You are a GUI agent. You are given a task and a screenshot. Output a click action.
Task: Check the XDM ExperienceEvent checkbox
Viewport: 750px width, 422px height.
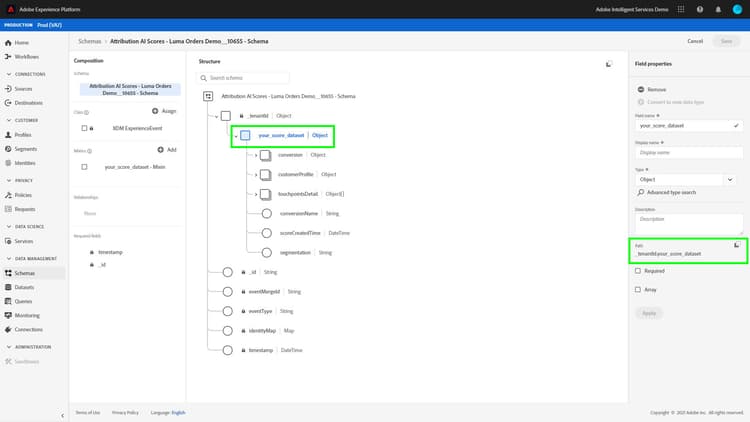pos(84,128)
